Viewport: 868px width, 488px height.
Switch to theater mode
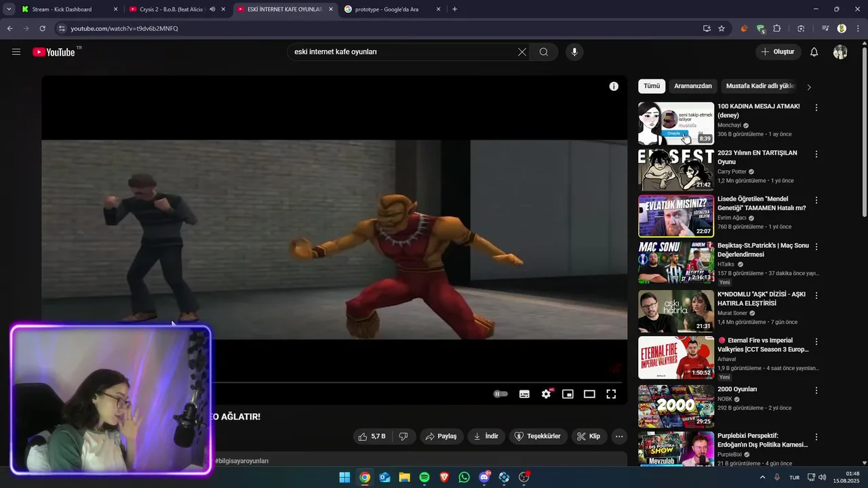point(589,394)
